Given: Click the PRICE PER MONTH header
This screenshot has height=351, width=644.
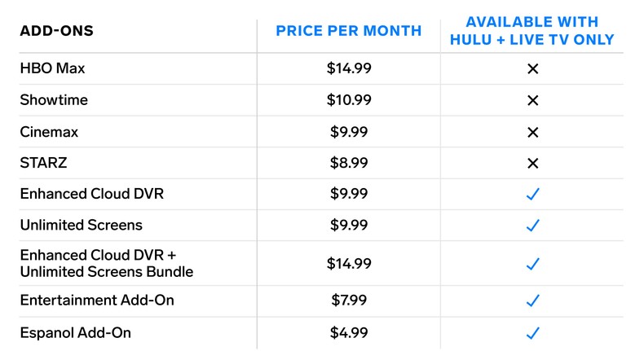Looking at the screenshot, I should point(348,31).
